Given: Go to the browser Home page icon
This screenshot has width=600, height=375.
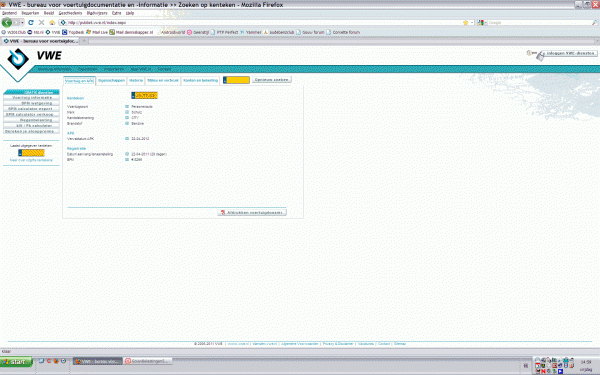Looking at the screenshot, I should pyautogui.click(x=52, y=23).
